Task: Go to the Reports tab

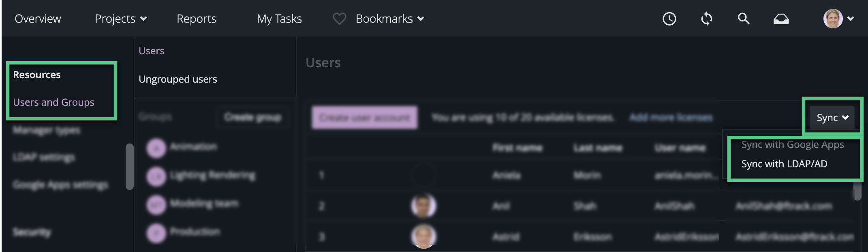Action: tap(197, 19)
